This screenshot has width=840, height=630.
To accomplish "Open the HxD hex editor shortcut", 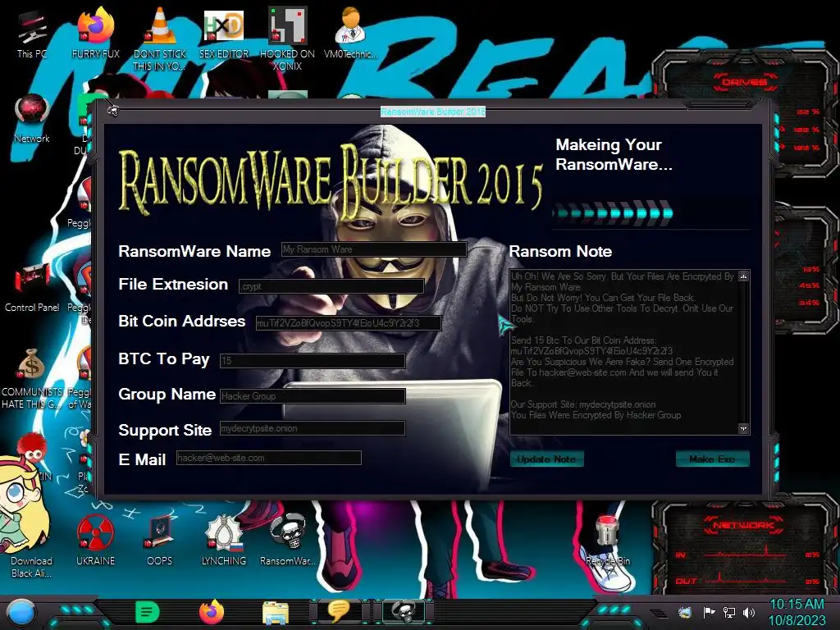I will click(223, 33).
